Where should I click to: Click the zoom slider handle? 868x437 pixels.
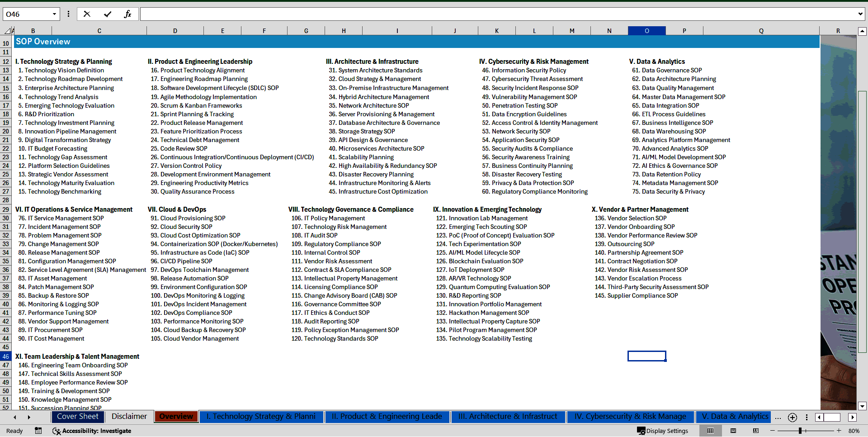[800, 431]
